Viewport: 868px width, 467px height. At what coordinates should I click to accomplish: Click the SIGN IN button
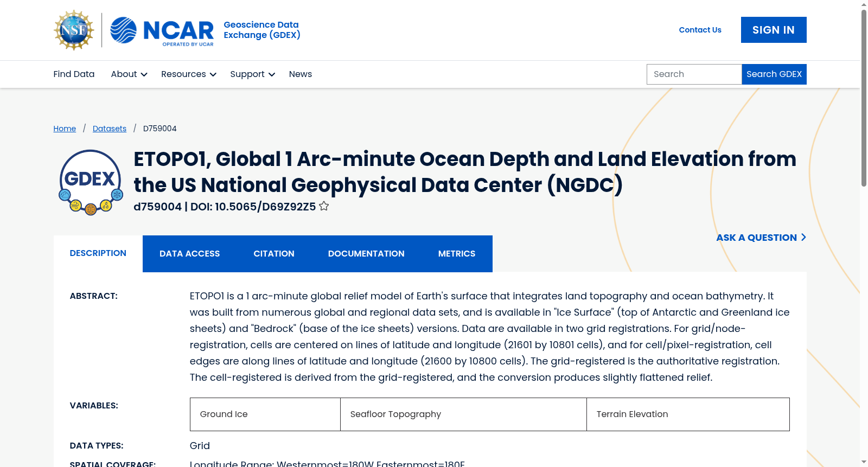click(774, 30)
